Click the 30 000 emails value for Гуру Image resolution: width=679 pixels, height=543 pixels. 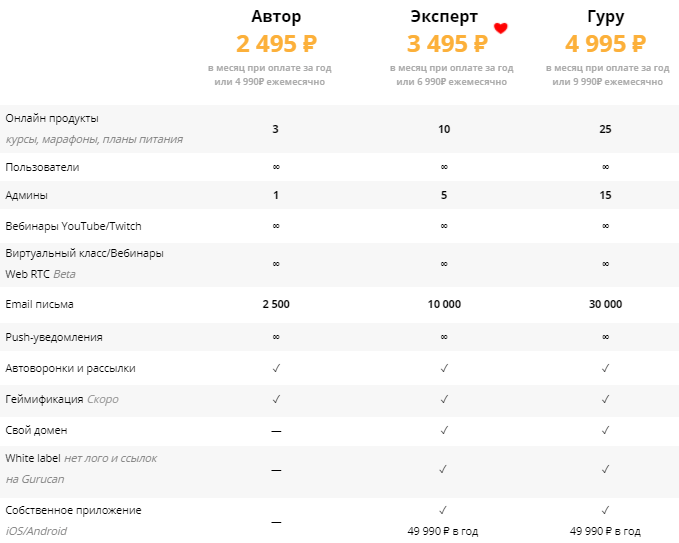(606, 304)
